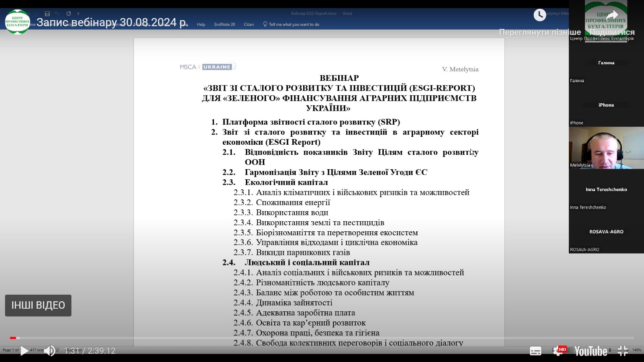Image resolution: width=644 pixels, height=362 pixels.
Task: Turn on subtitles in the player
Action: [x=535, y=351]
